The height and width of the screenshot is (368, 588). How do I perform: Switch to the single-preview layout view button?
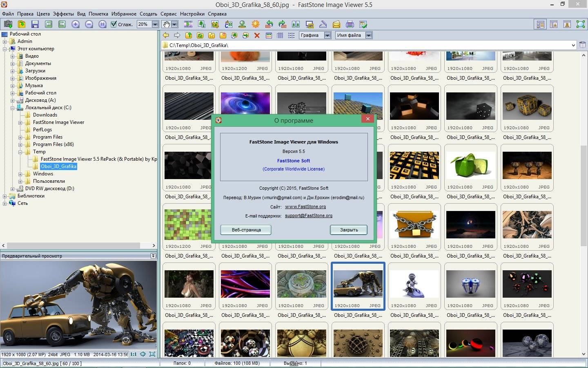point(567,24)
